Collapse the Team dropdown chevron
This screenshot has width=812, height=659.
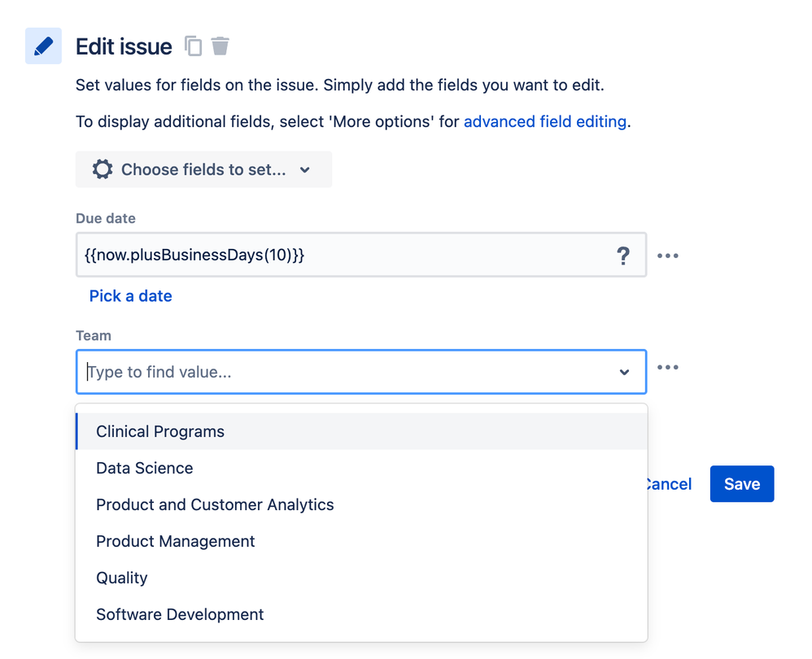point(624,372)
